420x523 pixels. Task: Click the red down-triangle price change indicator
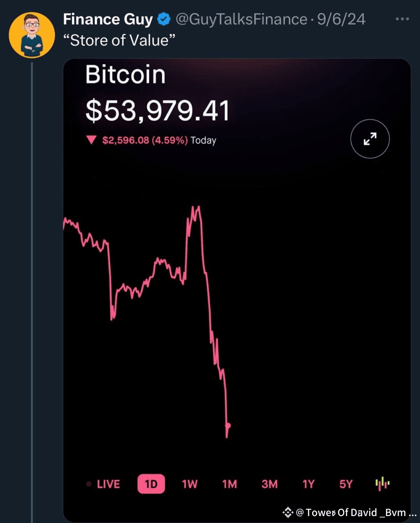91,141
